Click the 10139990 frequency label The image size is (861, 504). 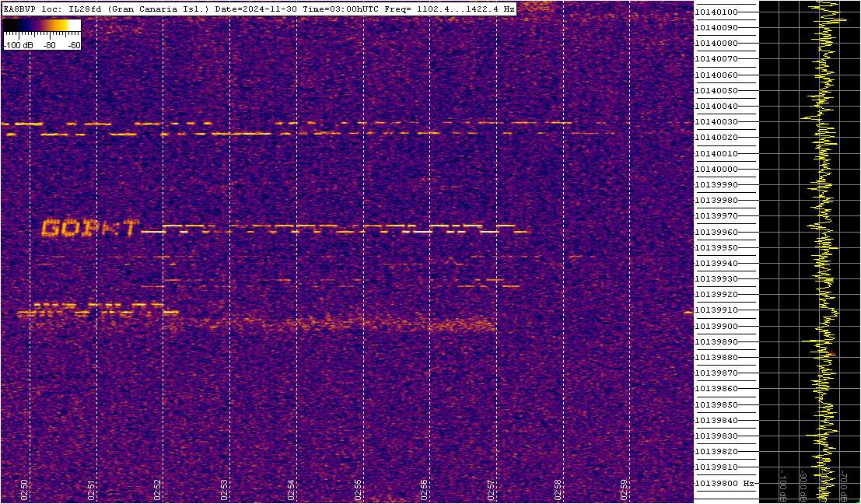point(716,185)
